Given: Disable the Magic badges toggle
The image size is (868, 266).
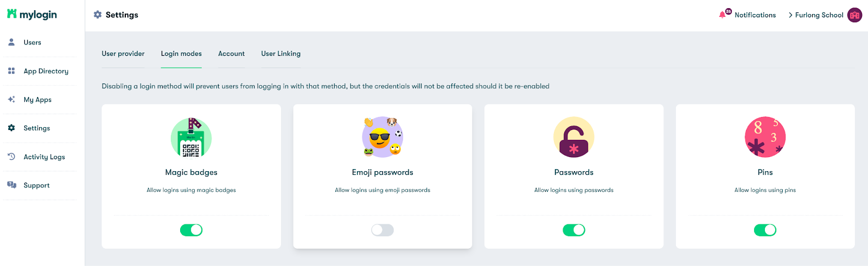Looking at the screenshot, I should pos(191,230).
